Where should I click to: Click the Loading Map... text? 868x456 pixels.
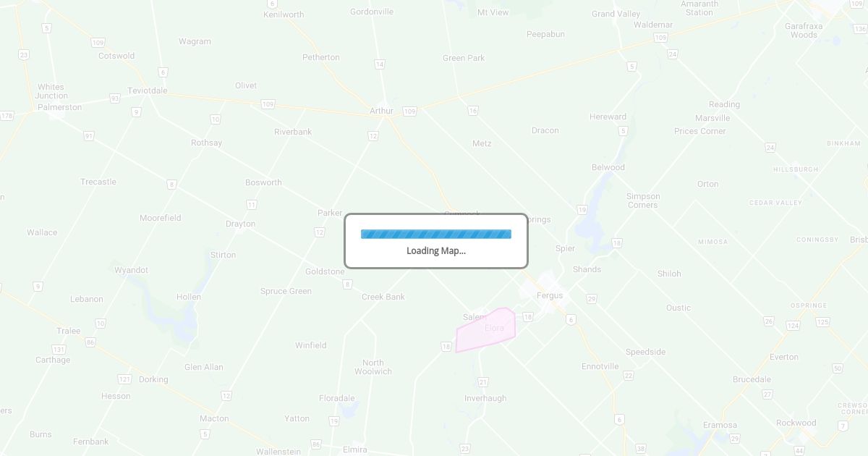[436, 251]
